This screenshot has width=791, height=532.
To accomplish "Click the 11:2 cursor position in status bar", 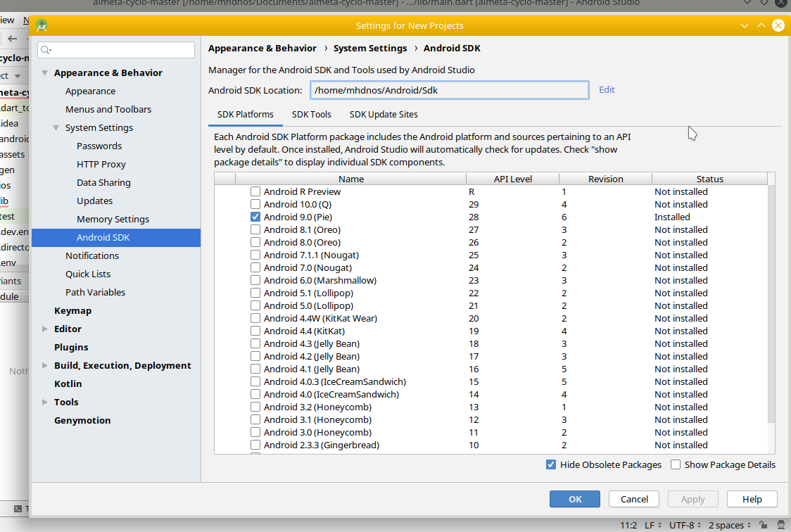I will [628, 525].
